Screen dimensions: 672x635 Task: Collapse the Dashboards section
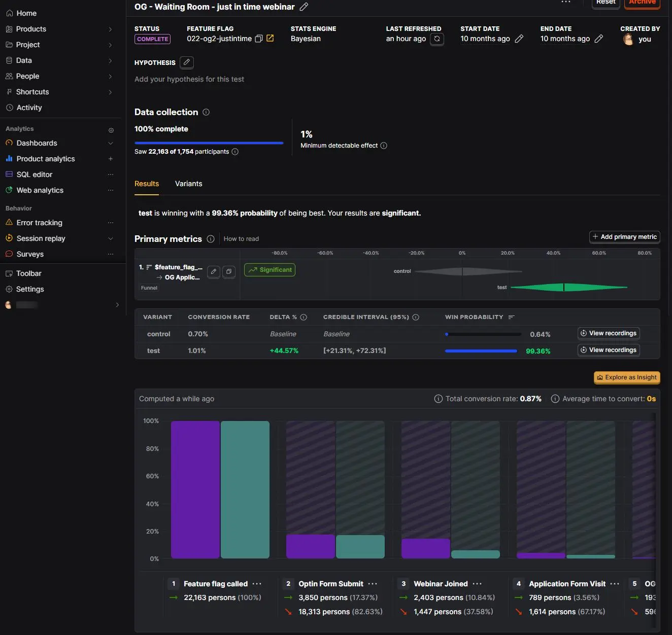(x=110, y=143)
